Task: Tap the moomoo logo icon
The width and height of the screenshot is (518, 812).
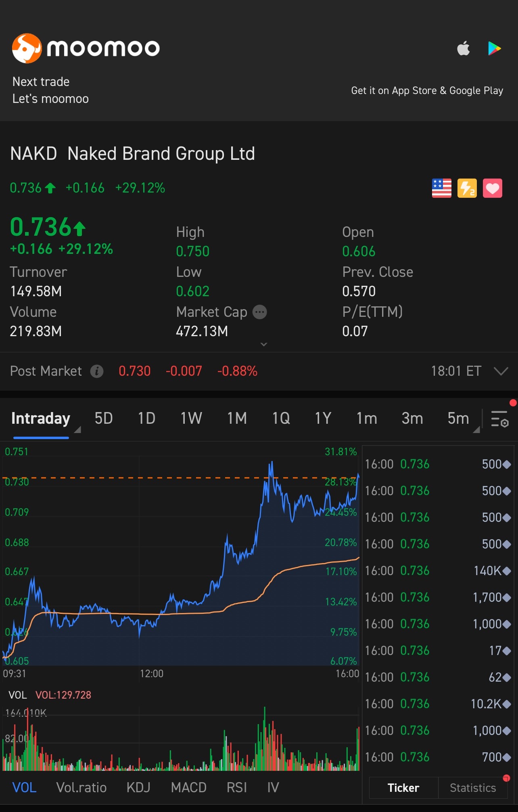Action: 27,48
